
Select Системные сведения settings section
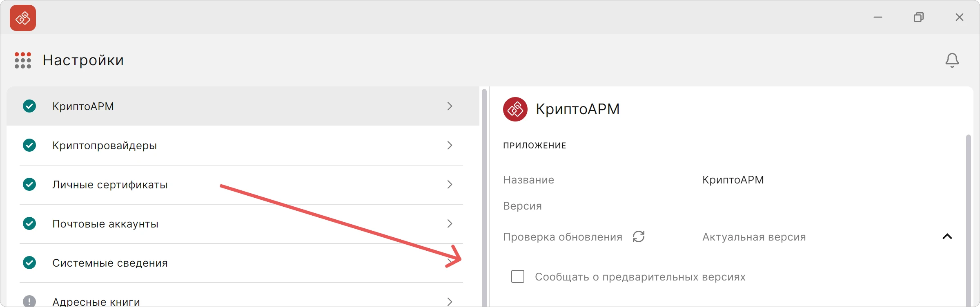tap(243, 263)
